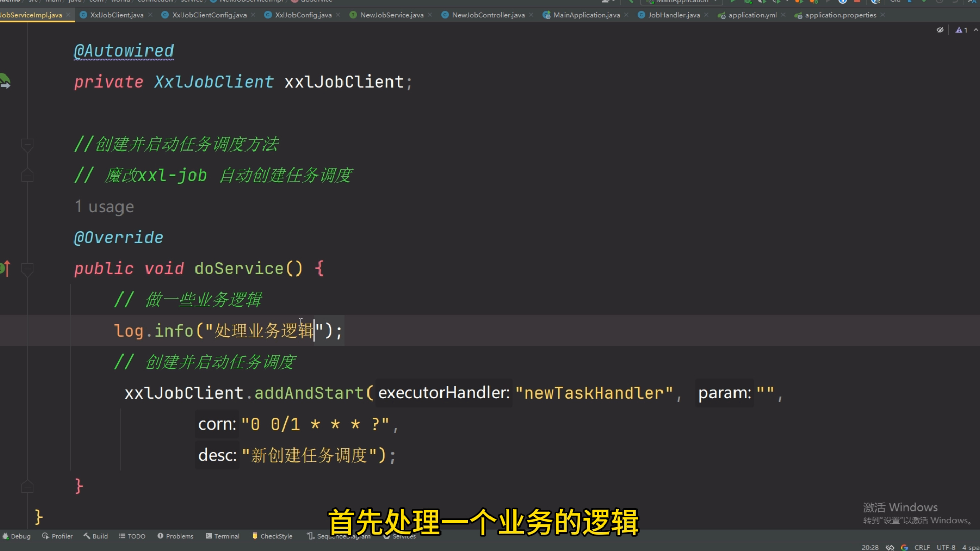Close the application.yml tab
This screenshot has width=980, height=551.
point(783,15)
